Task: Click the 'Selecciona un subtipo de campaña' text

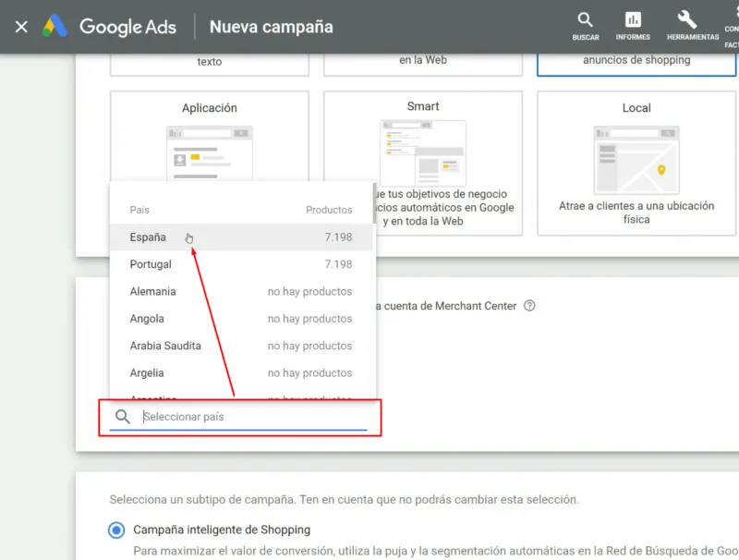Action: pos(344,500)
